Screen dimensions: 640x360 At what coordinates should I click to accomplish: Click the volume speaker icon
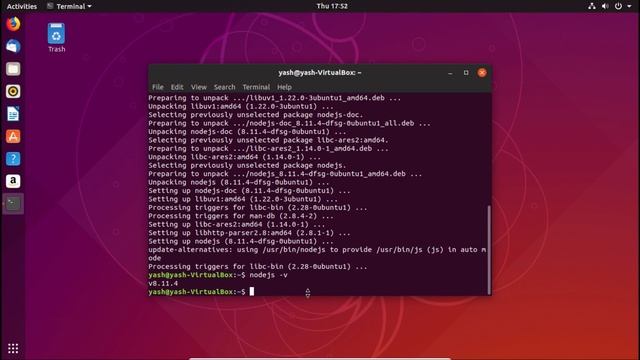point(605,6)
